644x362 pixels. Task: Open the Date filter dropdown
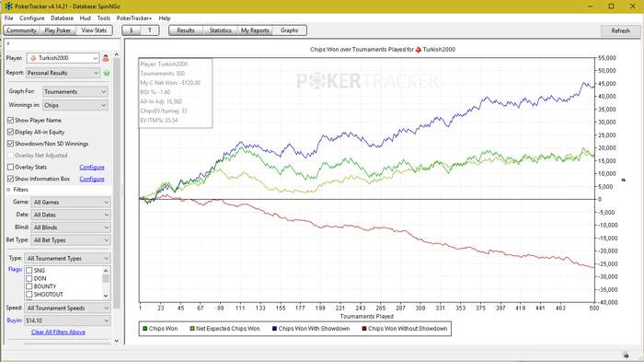pyautogui.click(x=71, y=215)
